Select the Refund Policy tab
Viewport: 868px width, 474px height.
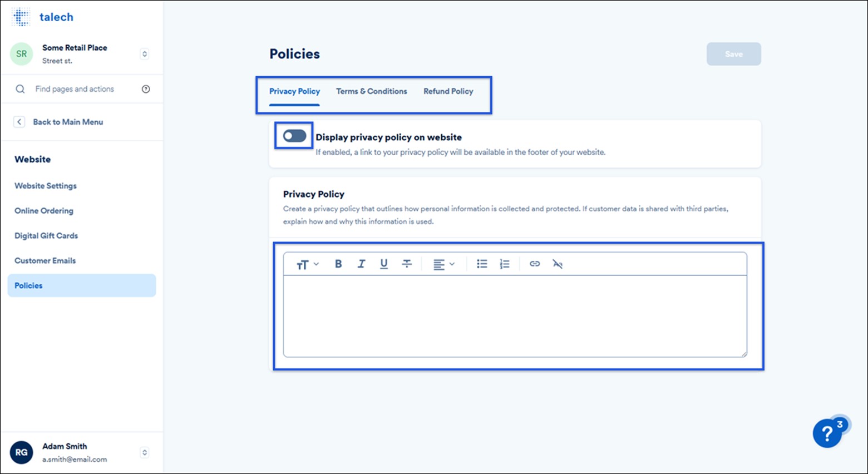(448, 91)
